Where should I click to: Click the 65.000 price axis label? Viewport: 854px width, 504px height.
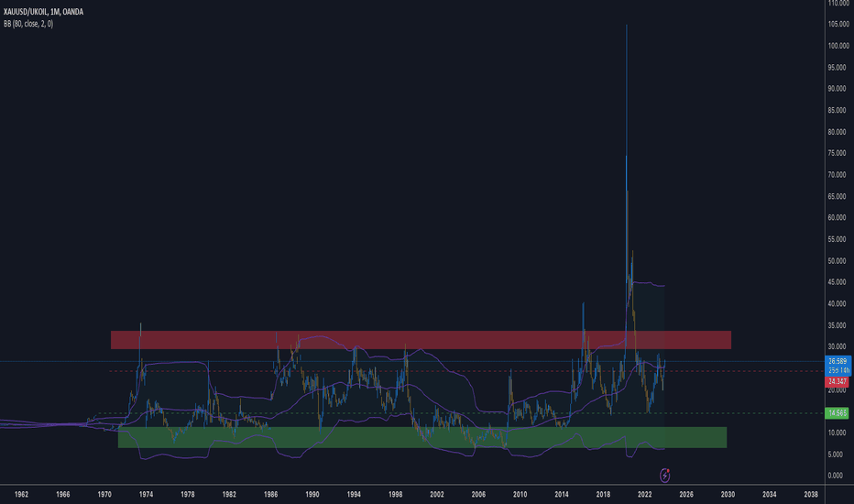[x=838, y=197]
